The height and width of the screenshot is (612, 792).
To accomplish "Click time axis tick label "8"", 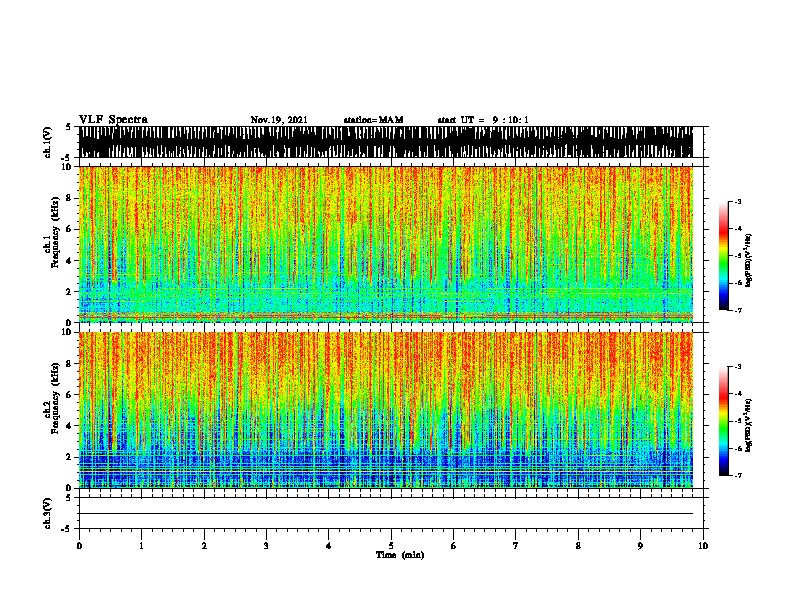I will pyautogui.click(x=578, y=546).
